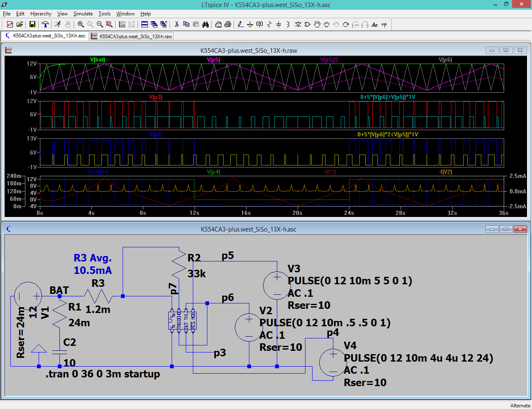Select the Draw Wire pencil tool

click(x=241, y=25)
